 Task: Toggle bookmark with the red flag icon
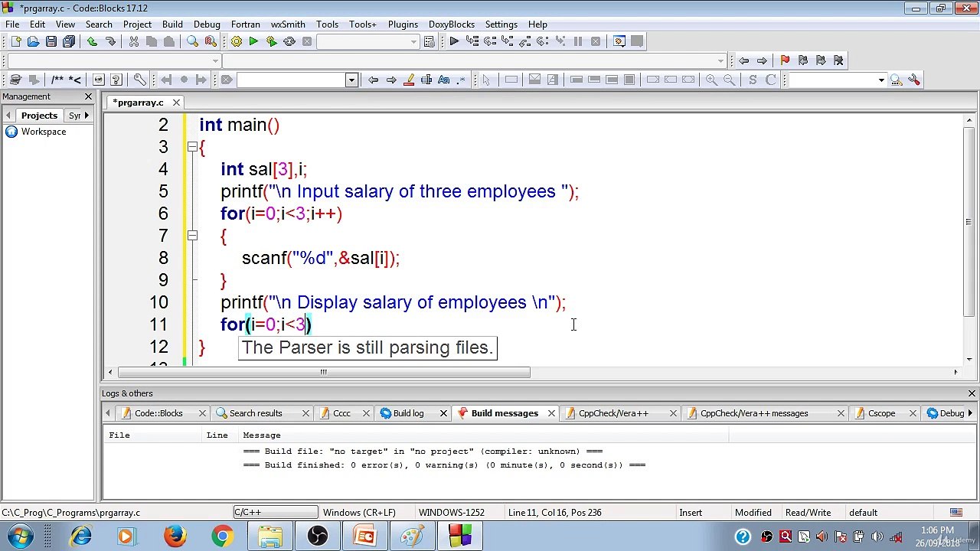(x=785, y=60)
